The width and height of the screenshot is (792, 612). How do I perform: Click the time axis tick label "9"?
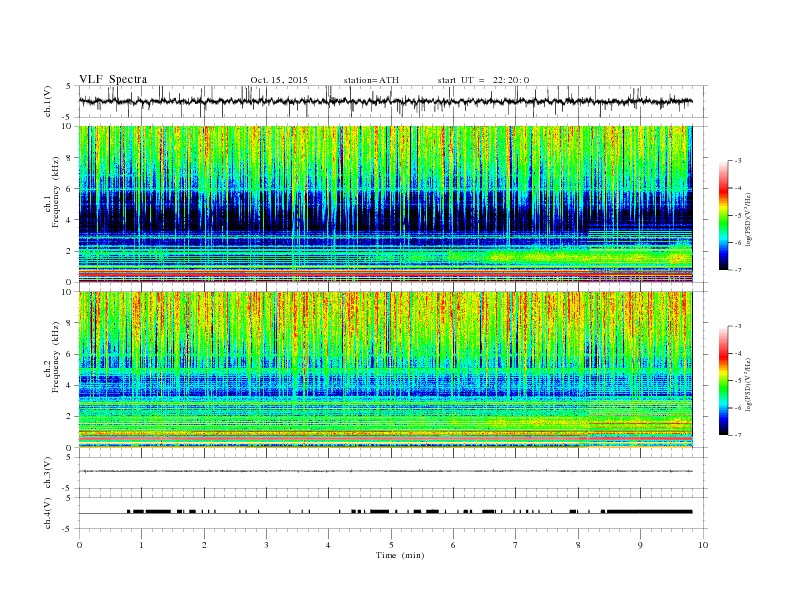click(640, 545)
